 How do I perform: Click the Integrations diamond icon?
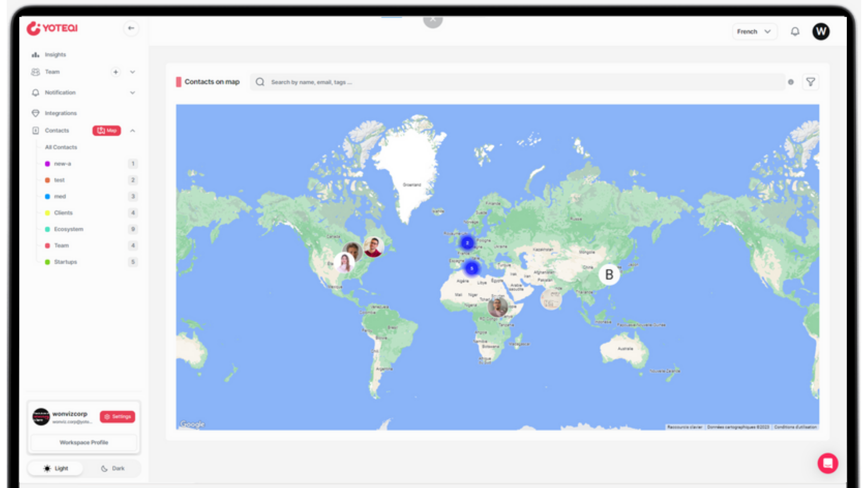35,113
